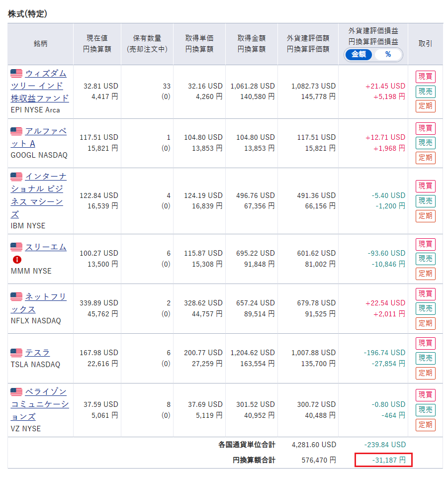Open ウィズダムツリー インド株収益ファンド stock link
Image resolution: width=448 pixels, height=479 pixels.
(x=40, y=86)
